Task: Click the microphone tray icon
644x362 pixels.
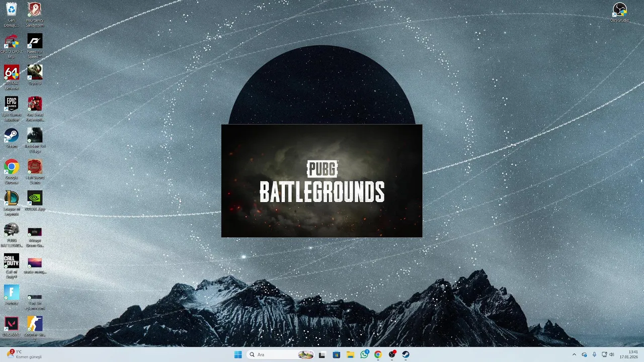Action: pyautogui.click(x=594, y=354)
